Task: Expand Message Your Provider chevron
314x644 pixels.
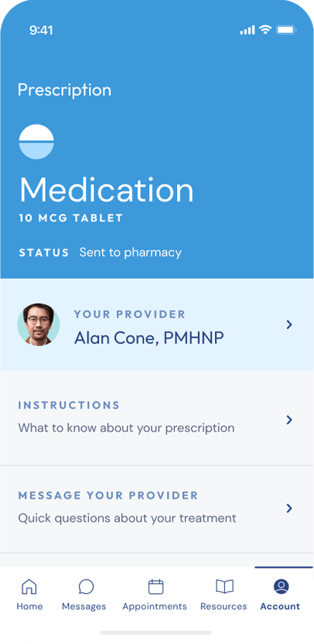Action: [290, 508]
